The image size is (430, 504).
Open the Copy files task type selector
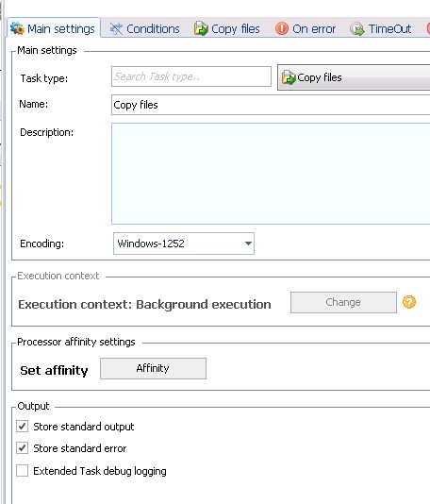[354, 77]
